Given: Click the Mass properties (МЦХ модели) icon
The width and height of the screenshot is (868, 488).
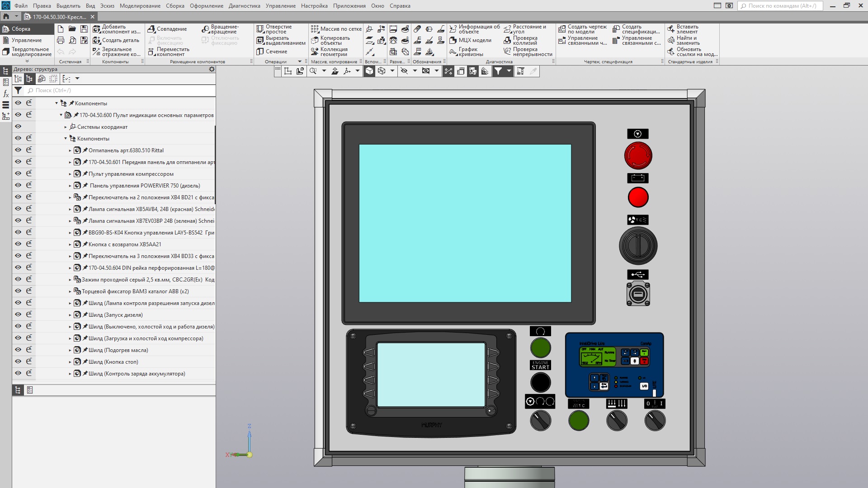Looking at the screenshot, I should 453,40.
